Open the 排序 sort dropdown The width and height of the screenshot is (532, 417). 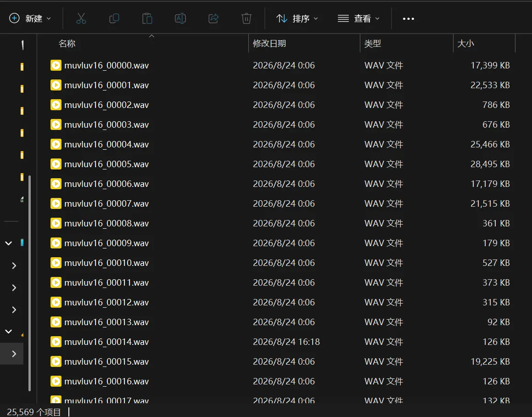pyautogui.click(x=297, y=18)
